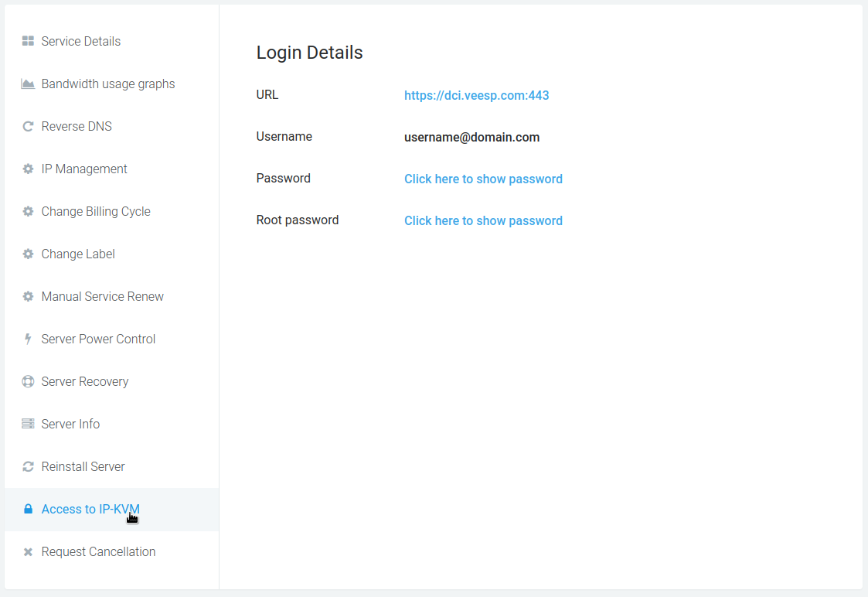Select IP Management in sidebar
868x597 pixels.
tap(84, 169)
